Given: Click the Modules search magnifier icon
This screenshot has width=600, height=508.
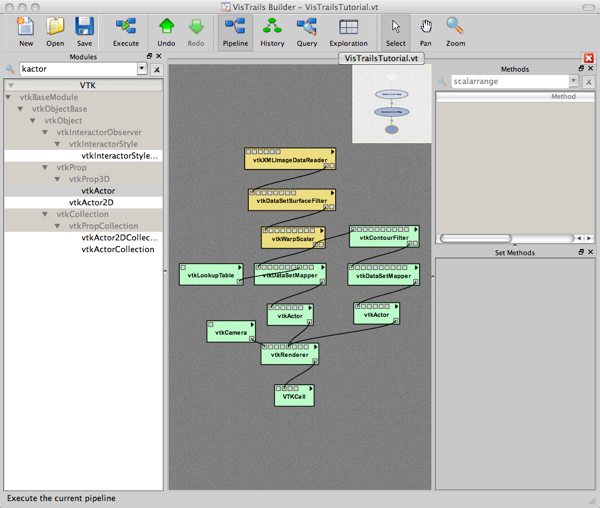Looking at the screenshot, I should point(10,69).
